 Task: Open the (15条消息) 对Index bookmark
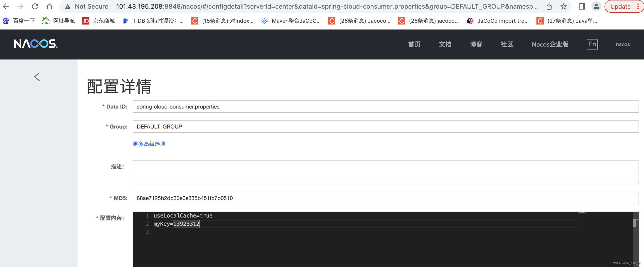(222, 21)
